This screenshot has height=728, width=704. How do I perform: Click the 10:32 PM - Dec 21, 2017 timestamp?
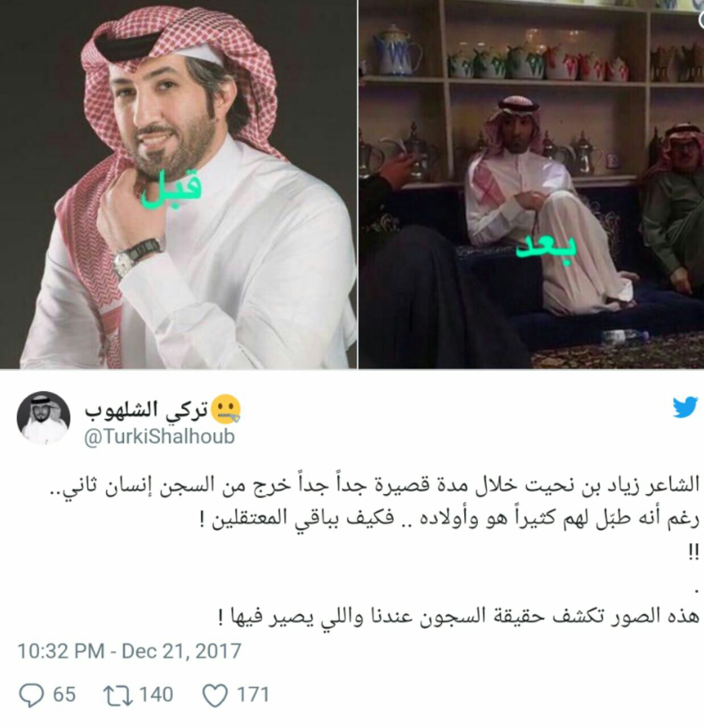130,651
